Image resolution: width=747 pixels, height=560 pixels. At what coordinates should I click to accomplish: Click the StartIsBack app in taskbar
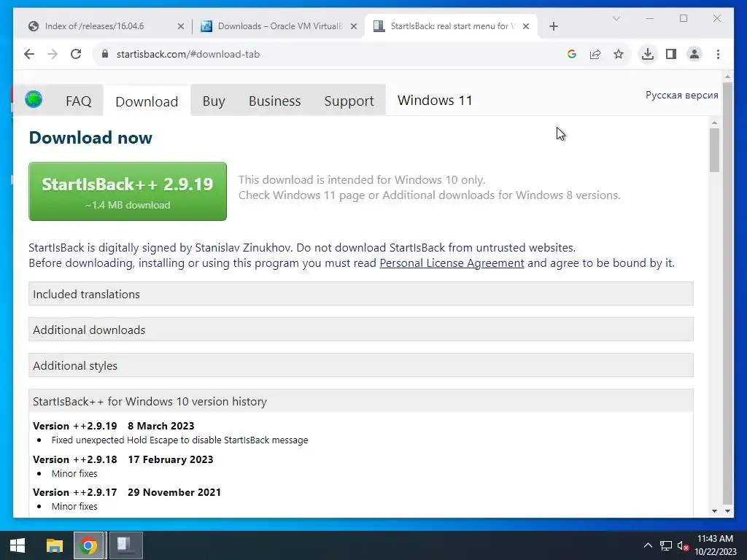(125, 545)
